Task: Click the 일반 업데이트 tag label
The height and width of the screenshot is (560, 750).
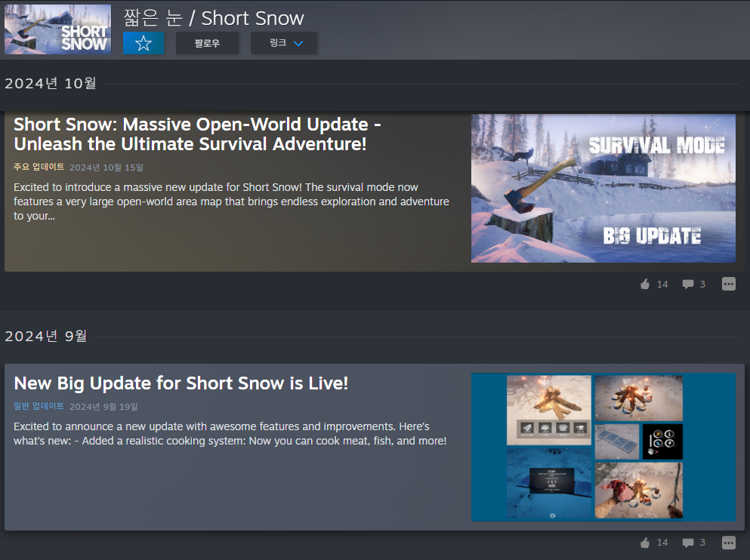Action: pyautogui.click(x=39, y=406)
